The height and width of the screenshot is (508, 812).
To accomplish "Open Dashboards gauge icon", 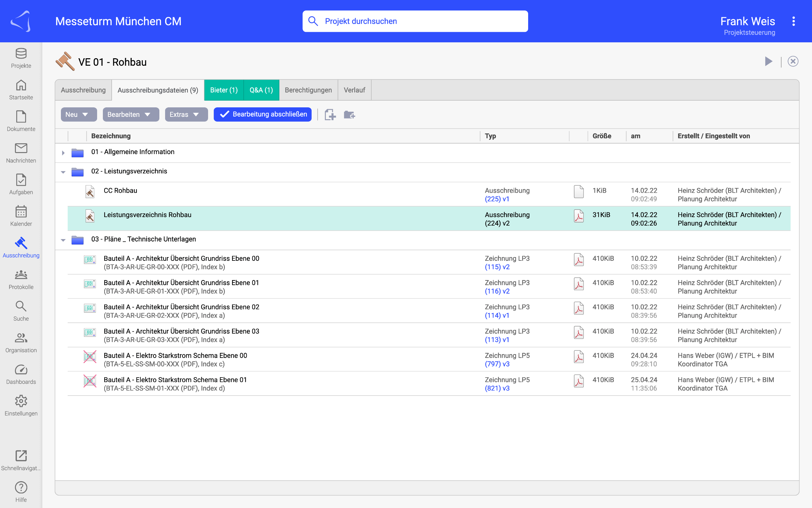I will (21, 374).
